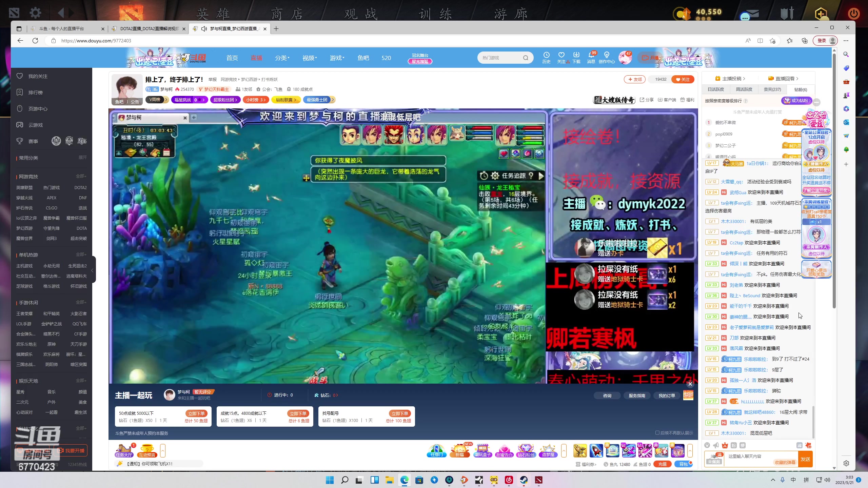The width and height of the screenshot is (868, 488).
Task: Click 立即下单 for 找号配号 service
Action: tap(399, 413)
